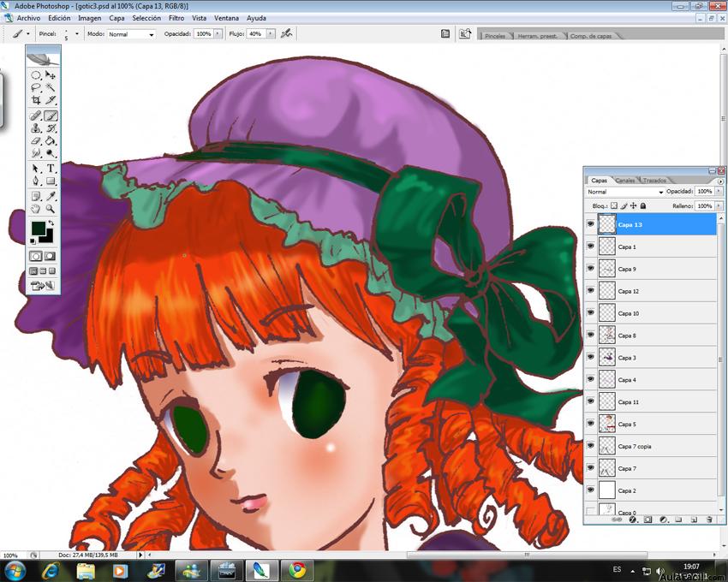Image resolution: width=728 pixels, height=582 pixels.
Task: Select the Crop tool
Action: 36,100
